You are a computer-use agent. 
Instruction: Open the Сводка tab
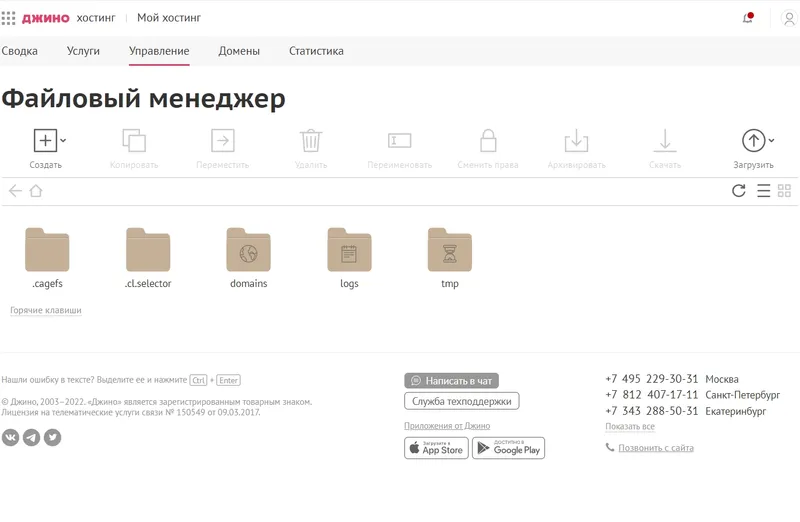19,51
